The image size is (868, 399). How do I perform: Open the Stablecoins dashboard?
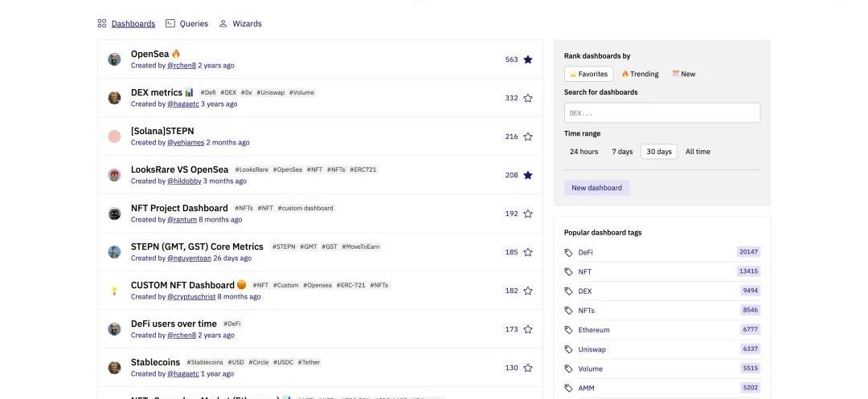coord(156,362)
